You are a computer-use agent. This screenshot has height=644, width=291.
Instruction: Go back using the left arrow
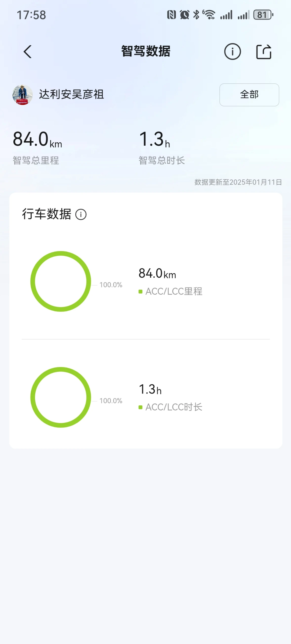pyautogui.click(x=28, y=52)
